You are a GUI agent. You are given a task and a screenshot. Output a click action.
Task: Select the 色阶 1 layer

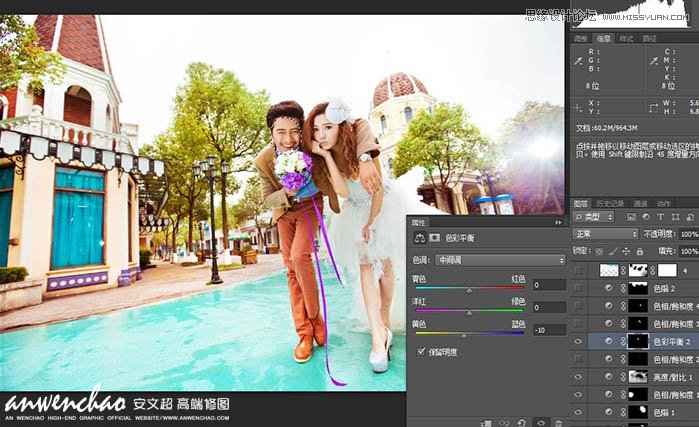[666, 412]
